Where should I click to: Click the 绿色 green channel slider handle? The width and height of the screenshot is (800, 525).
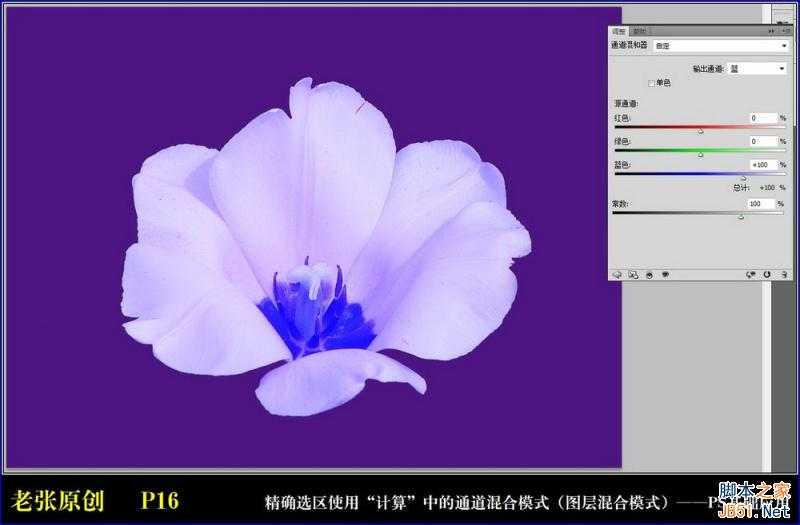coord(700,154)
